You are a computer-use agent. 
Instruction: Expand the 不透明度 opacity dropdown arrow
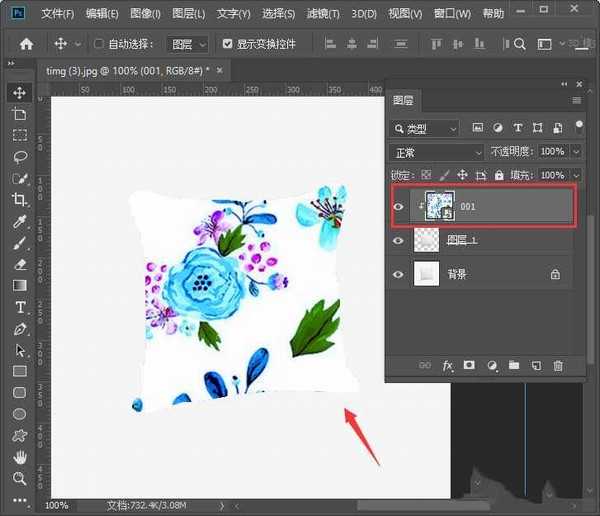(576, 152)
